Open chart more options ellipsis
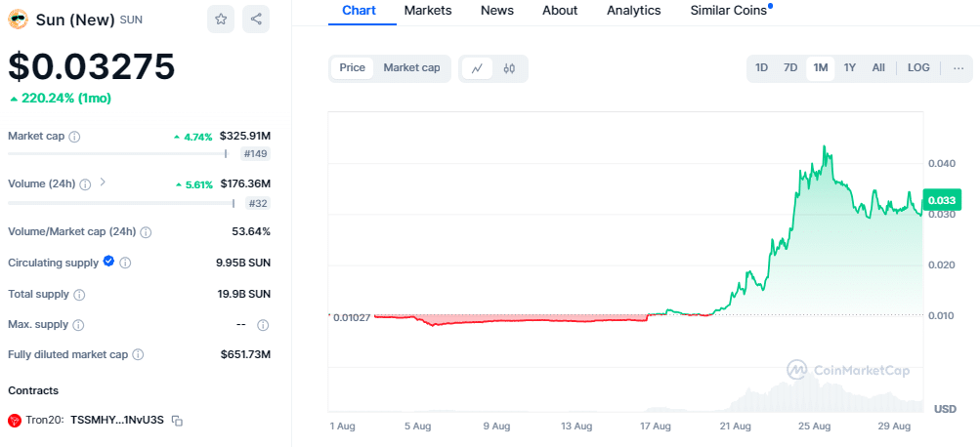 959,68
